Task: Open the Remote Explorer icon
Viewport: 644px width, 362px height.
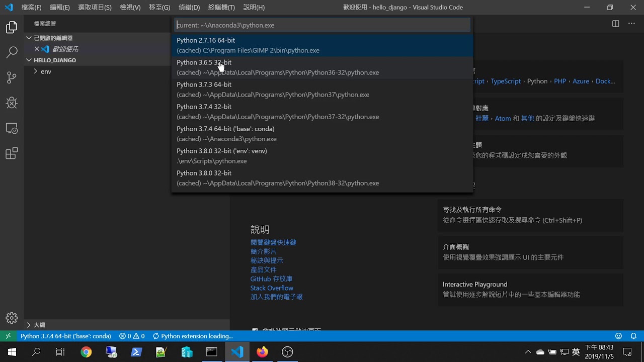Action: [x=12, y=128]
